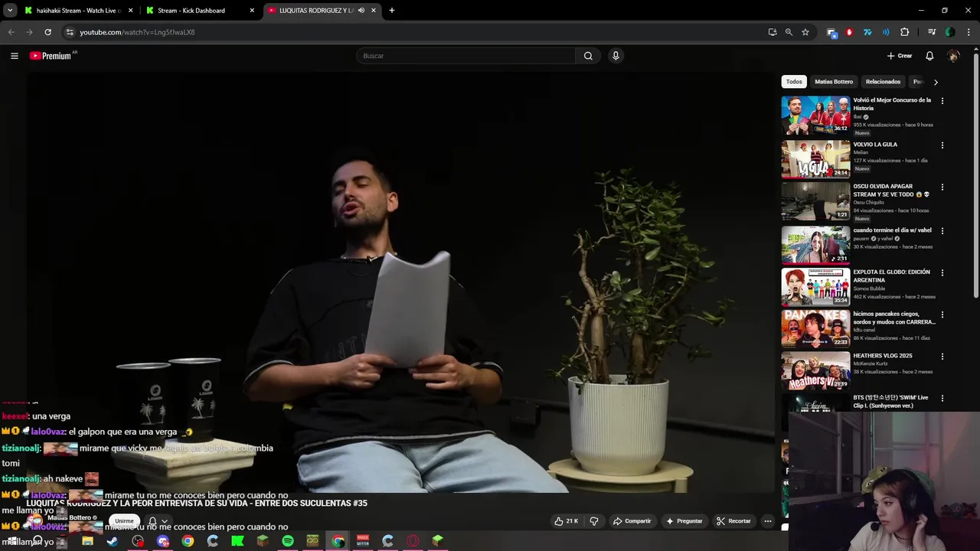Select the Matias Bottero filter chip
This screenshot has width=980, height=551.
[x=834, y=82]
